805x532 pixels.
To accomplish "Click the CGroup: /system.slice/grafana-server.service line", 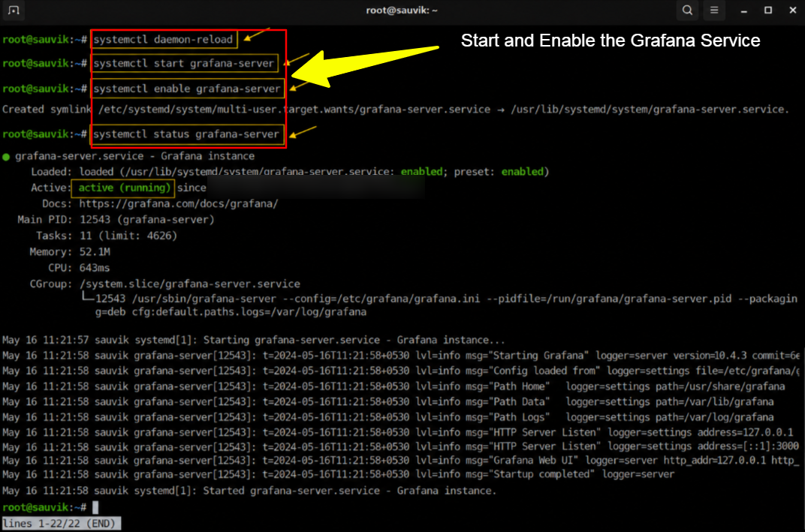I will click(x=165, y=284).
